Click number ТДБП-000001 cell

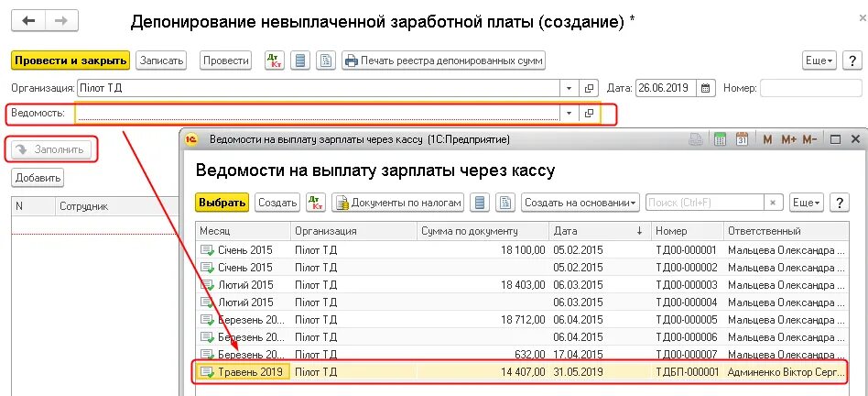pos(687,371)
